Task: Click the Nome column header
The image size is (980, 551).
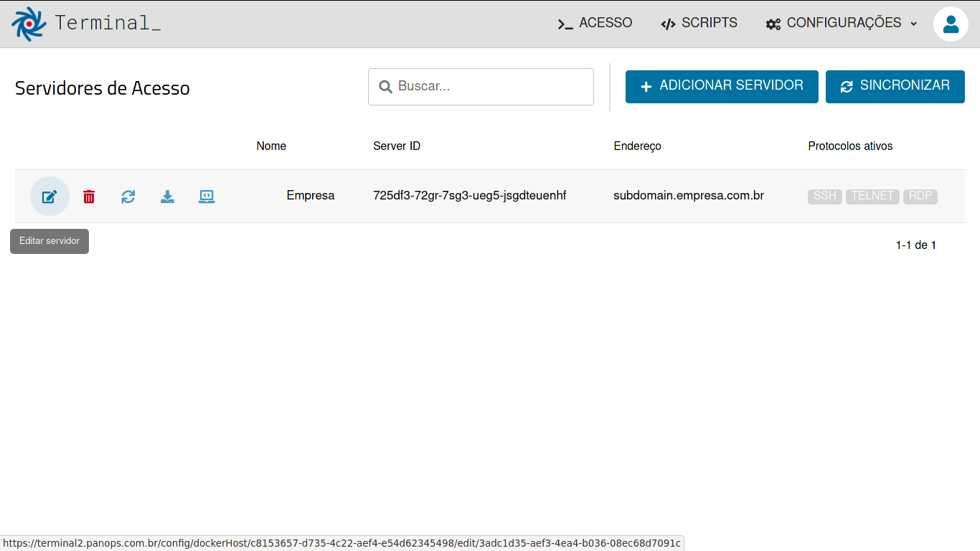Action: pos(271,146)
